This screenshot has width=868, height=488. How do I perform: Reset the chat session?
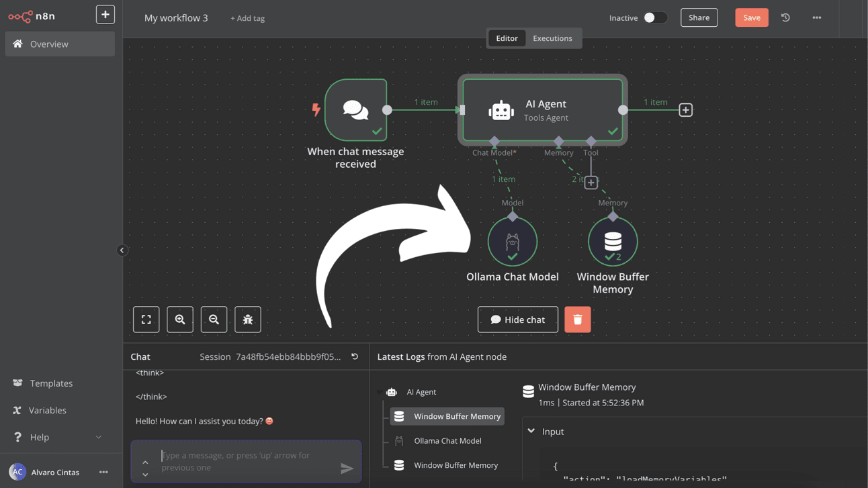tap(355, 356)
